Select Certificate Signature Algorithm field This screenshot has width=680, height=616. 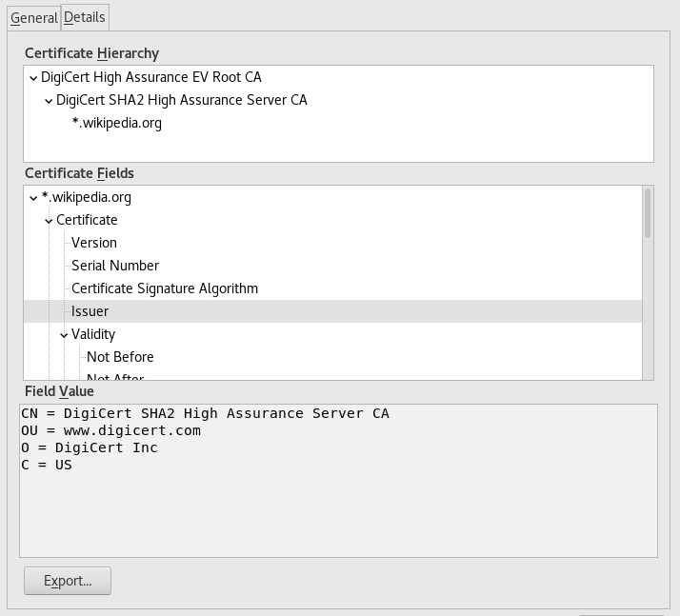pyautogui.click(x=165, y=288)
